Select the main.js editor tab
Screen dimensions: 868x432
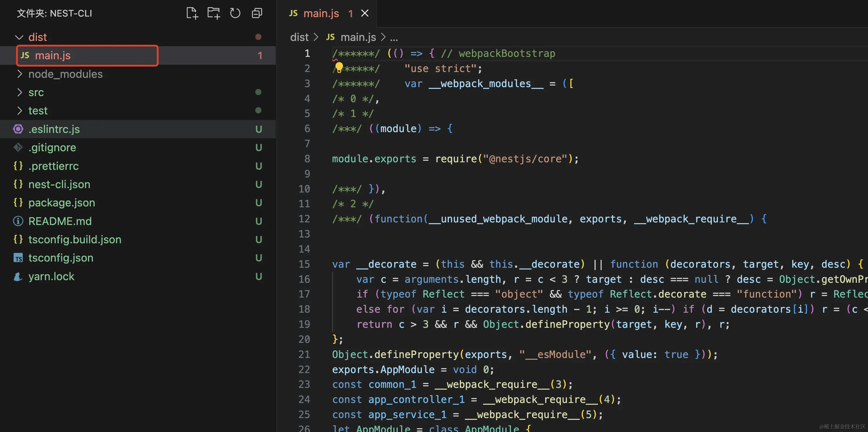pos(326,13)
